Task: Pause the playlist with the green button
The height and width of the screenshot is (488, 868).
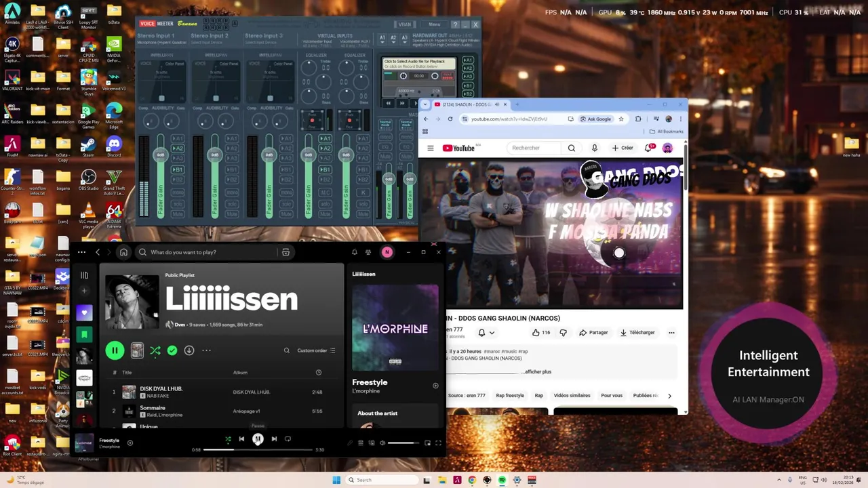Action: tap(115, 350)
